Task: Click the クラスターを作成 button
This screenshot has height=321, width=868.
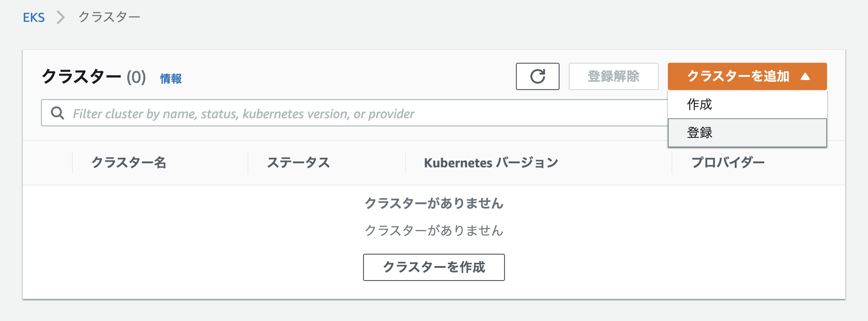Action: tap(434, 267)
